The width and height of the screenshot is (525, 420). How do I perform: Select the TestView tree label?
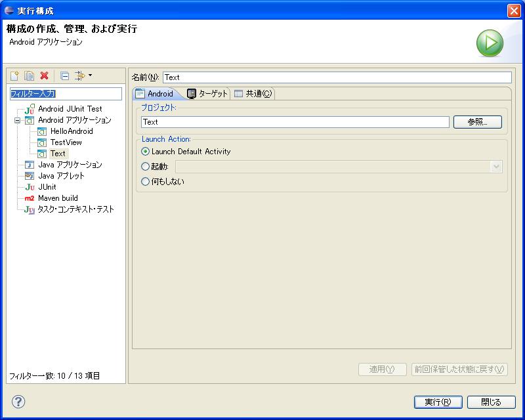point(66,142)
